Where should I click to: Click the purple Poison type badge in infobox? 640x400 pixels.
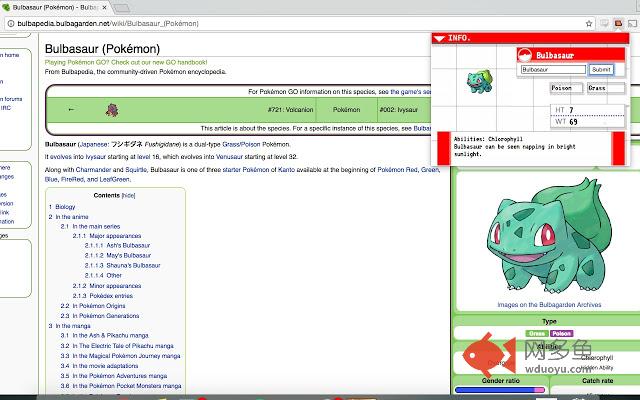562,333
